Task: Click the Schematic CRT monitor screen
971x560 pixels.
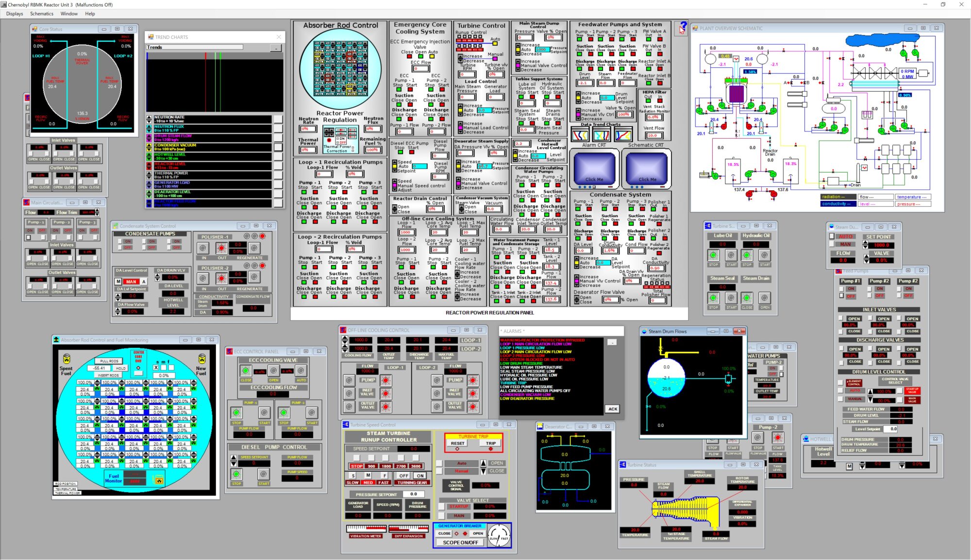Action: (646, 168)
